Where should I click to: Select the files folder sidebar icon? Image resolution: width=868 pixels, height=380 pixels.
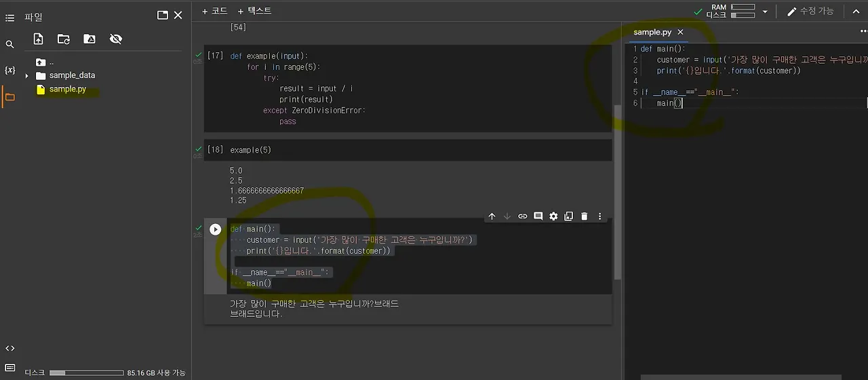tap(9, 97)
